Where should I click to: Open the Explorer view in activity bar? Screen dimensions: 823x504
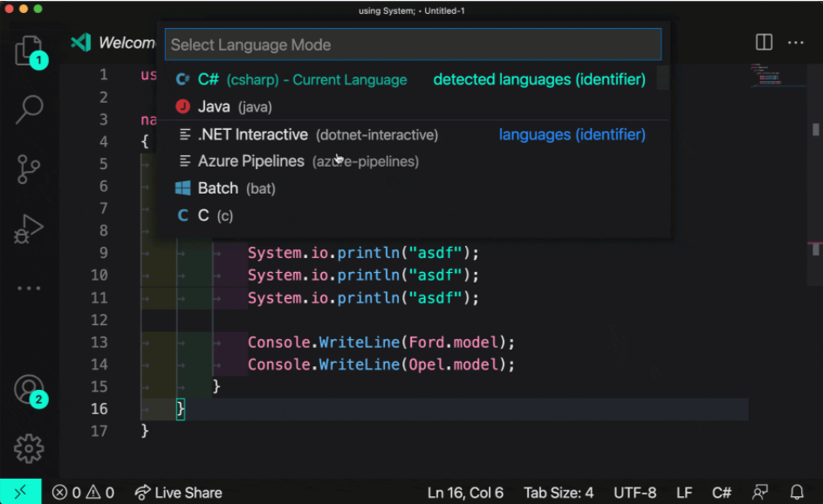[x=29, y=51]
